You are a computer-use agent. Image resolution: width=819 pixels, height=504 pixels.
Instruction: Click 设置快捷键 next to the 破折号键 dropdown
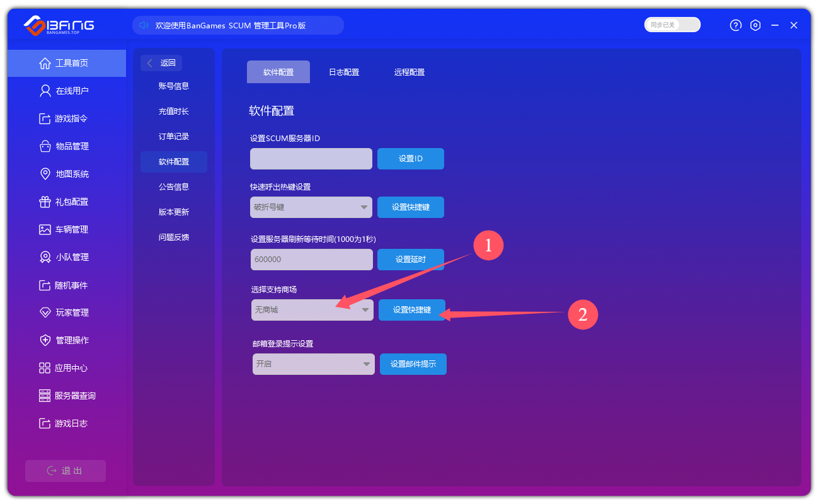tap(411, 207)
